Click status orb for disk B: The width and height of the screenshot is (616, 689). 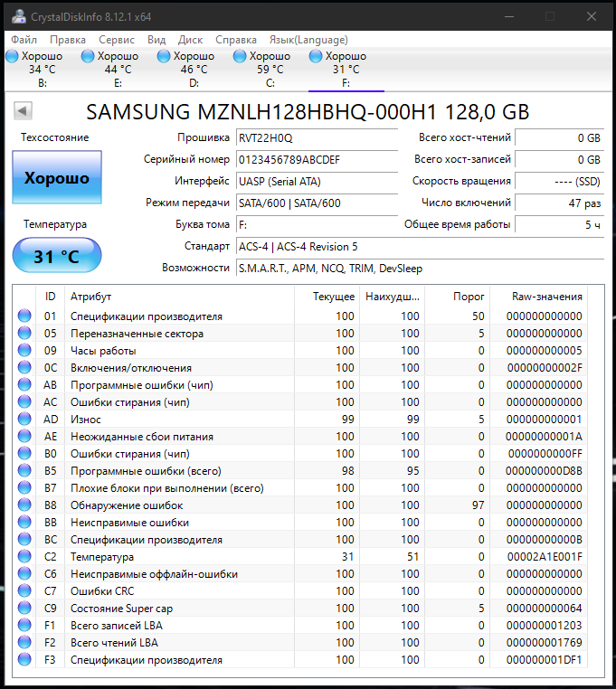tap(13, 56)
